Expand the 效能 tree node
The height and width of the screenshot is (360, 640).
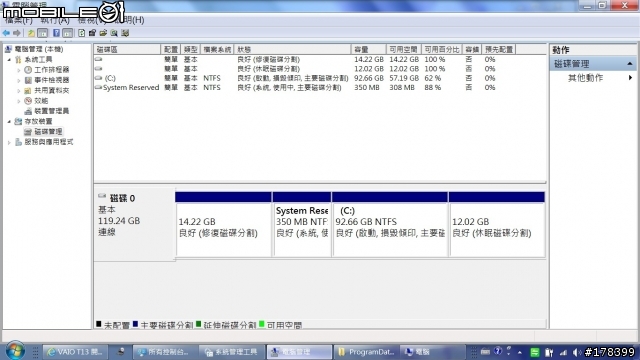19,101
